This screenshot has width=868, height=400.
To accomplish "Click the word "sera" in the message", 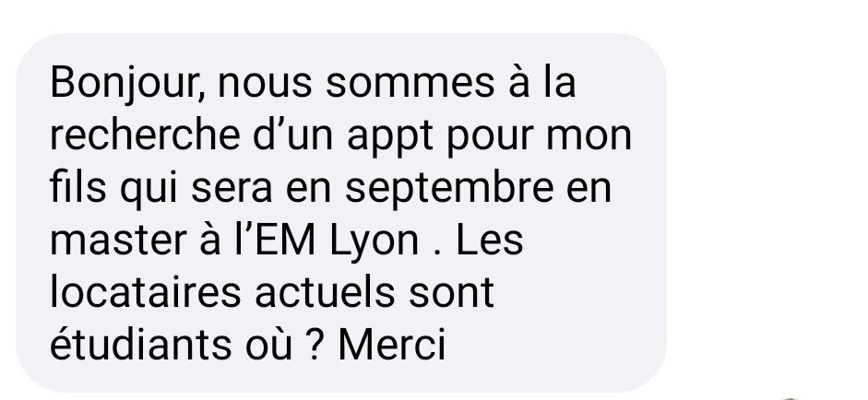I will tap(232, 190).
